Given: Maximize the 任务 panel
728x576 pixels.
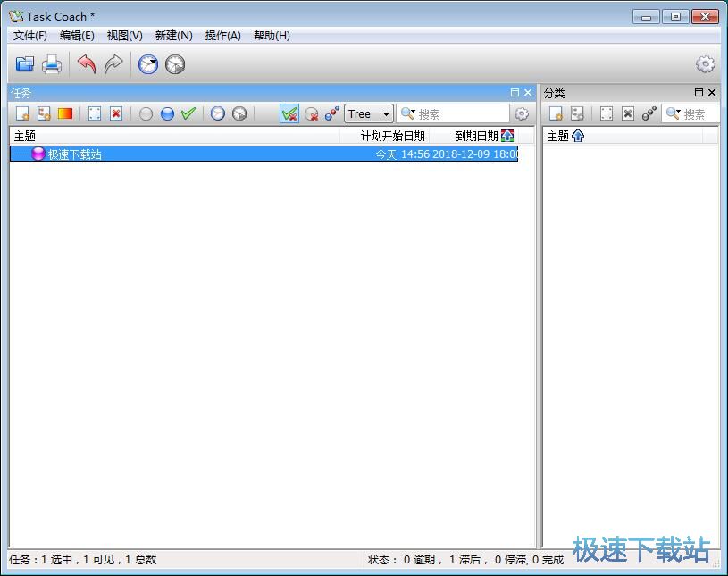Looking at the screenshot, I should [515, 92].
